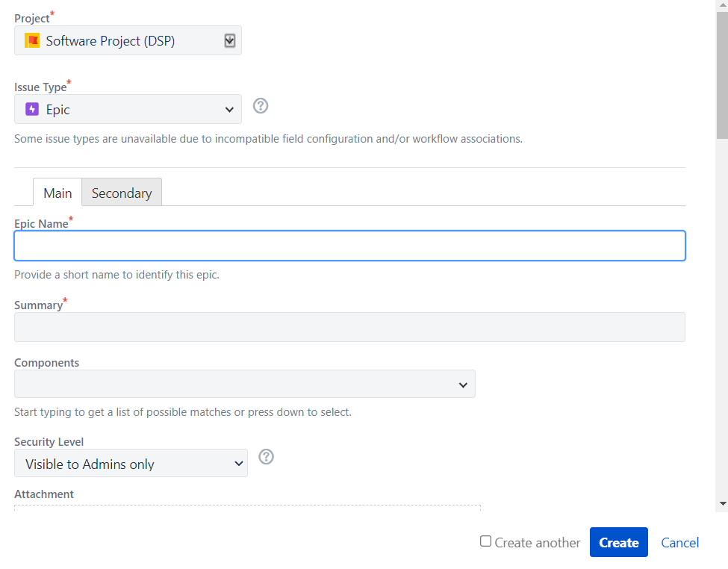Image resolution: width=728 pixels, height=569 pixels.
Task: Click the blue Create button
Action: click(x=619, y=543)
